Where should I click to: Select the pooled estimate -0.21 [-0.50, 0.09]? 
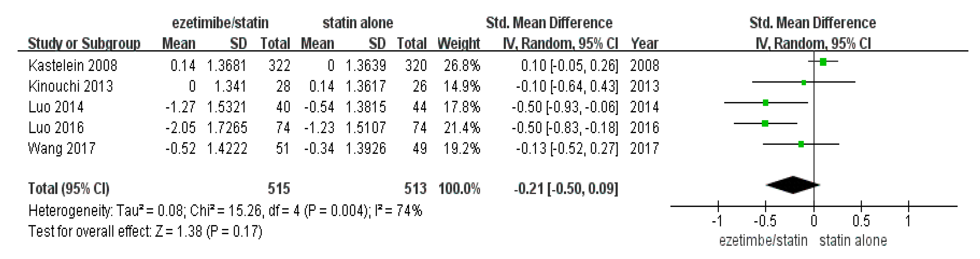click(x=566, y=188)
